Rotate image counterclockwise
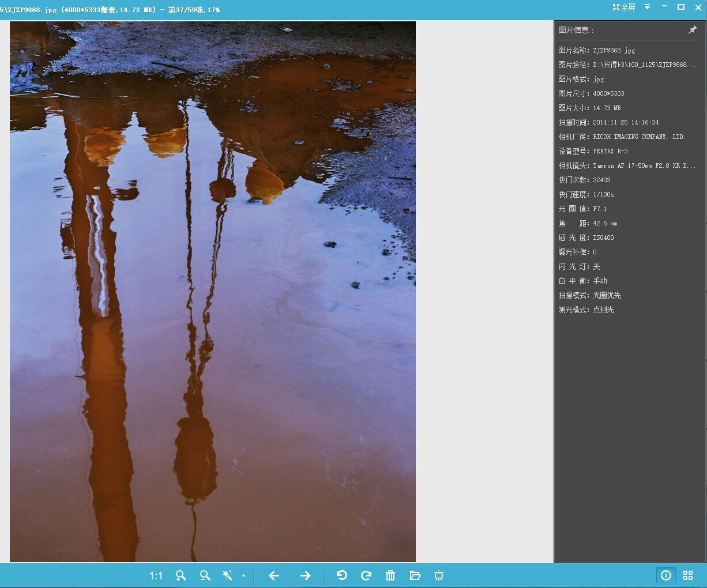The height and width of the screenshot is (588, 707). coord(342,575)
